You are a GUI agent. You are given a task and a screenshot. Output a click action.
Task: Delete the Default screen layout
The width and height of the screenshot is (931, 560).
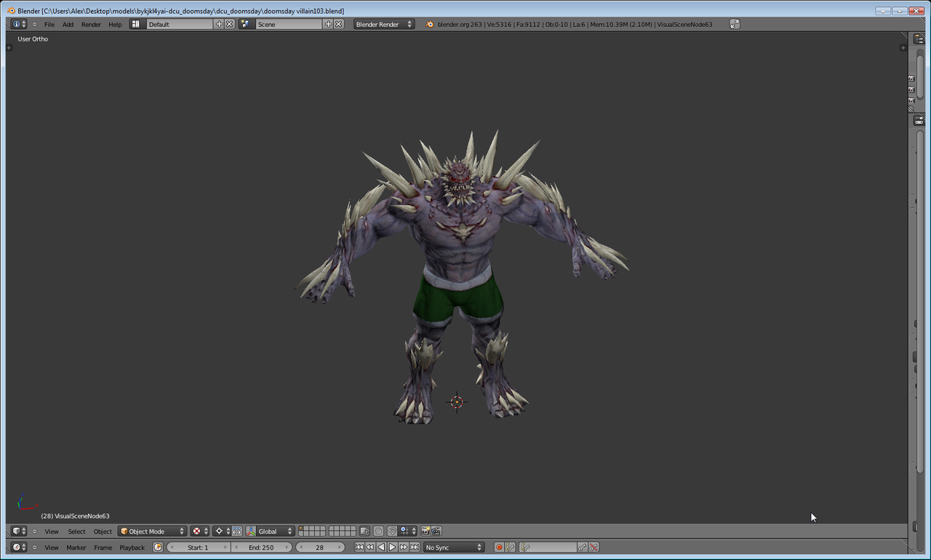point(230,24)
